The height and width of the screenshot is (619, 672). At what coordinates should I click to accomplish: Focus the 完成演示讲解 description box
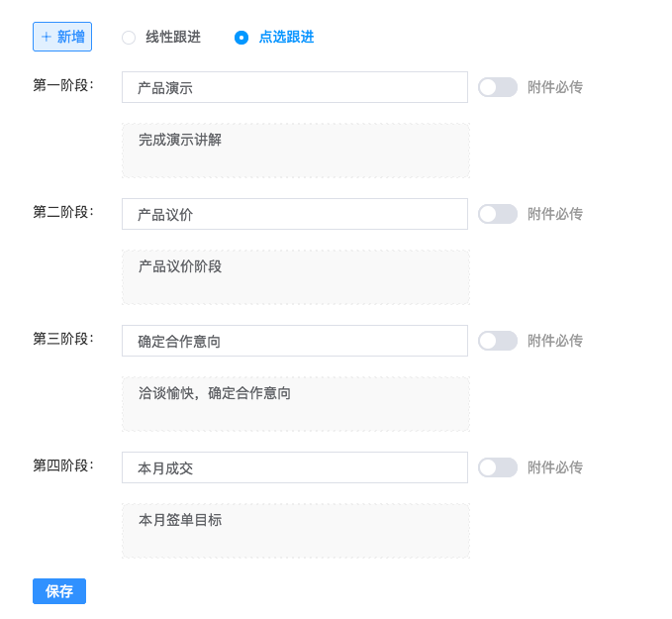[x=296, y=151]
